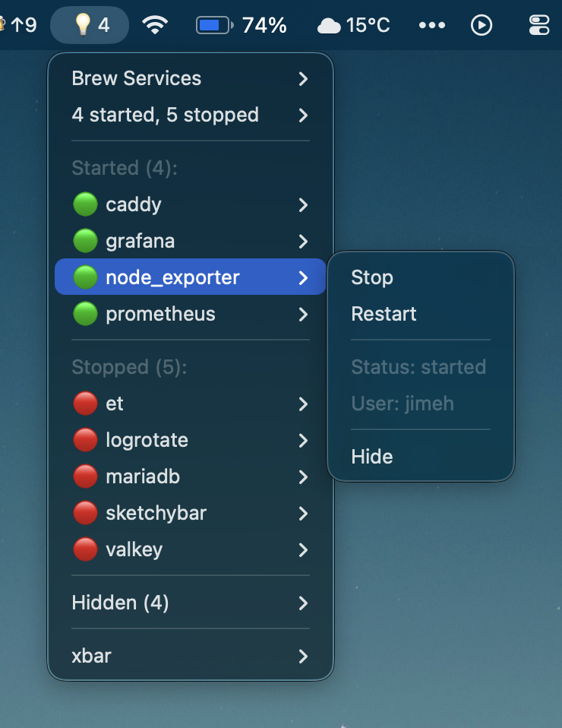Select the valkey service item
Viewport: 562px width, 728px height.
134,549
